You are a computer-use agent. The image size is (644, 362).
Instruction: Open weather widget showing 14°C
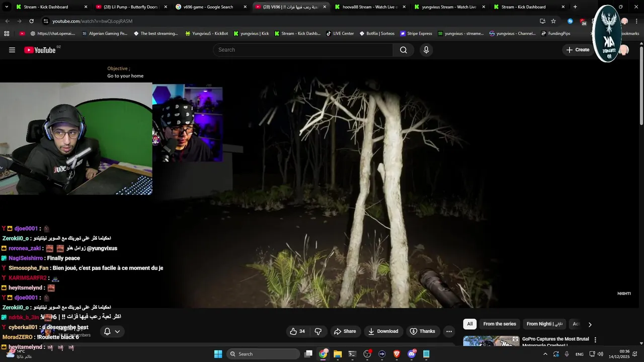[20, 354]
